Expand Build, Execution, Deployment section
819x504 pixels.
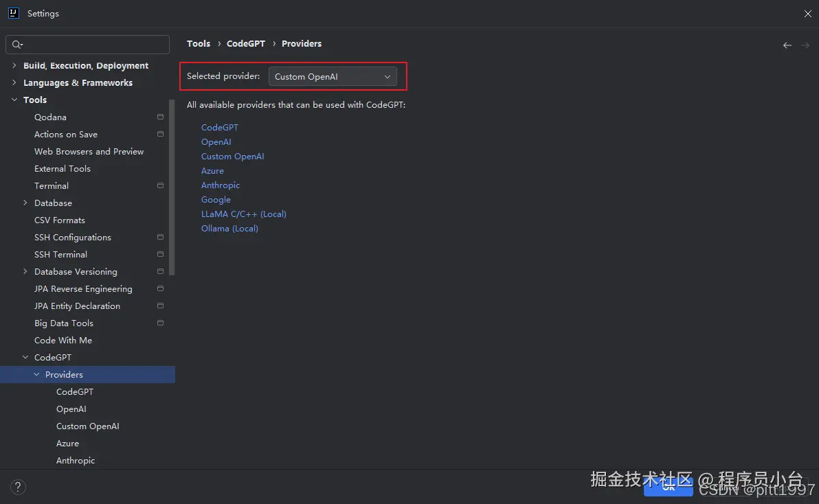pos(14,65)
